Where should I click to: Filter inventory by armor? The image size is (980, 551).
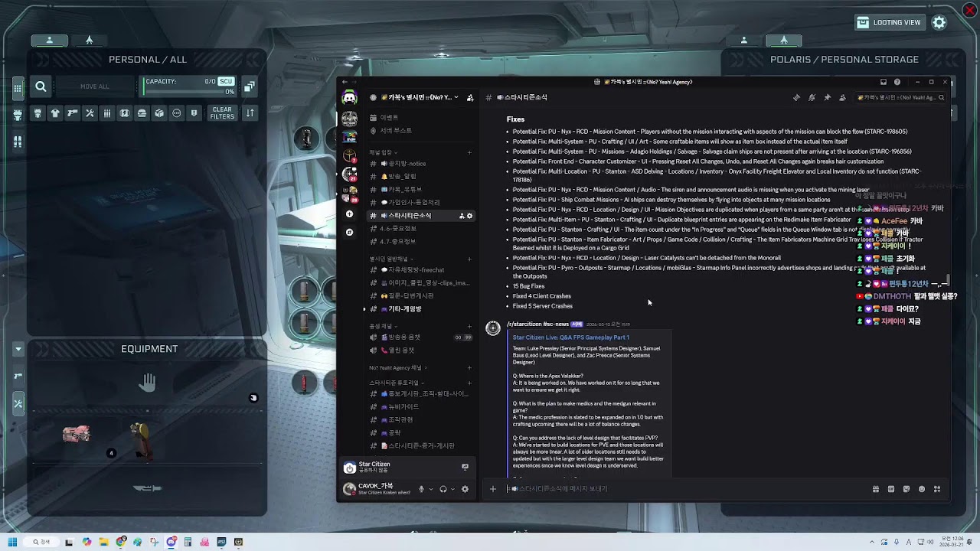38,113
